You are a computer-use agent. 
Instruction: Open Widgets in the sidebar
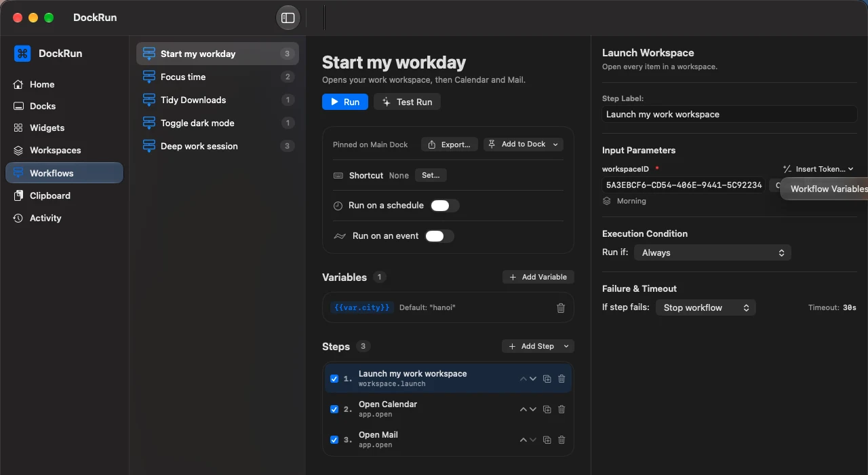tap(64, 128)
